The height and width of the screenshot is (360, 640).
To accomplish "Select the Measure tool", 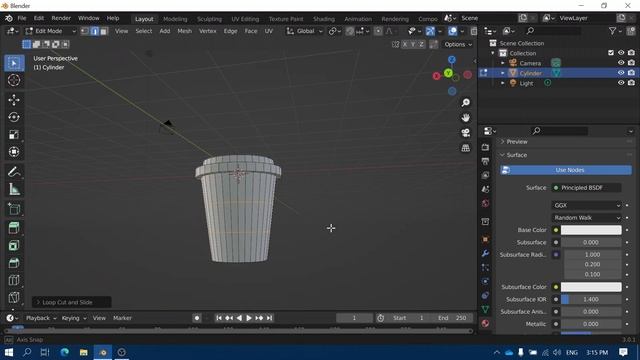I will click(14, 189).
